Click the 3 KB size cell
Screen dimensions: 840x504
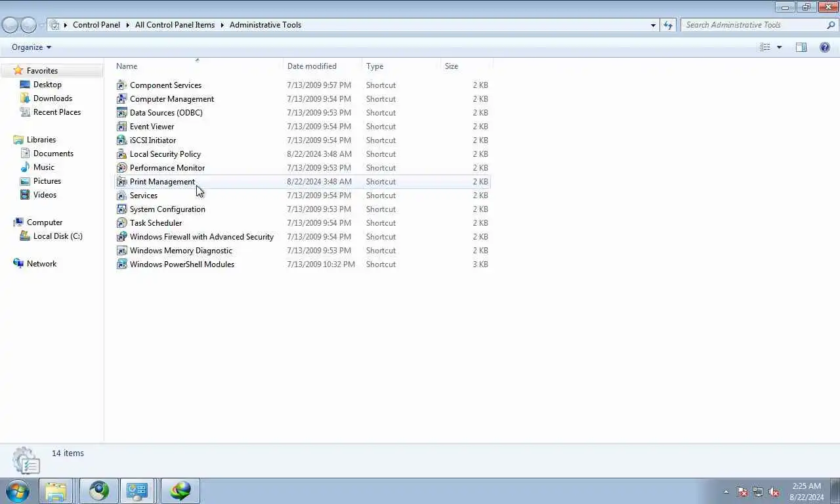pos(480,264)
